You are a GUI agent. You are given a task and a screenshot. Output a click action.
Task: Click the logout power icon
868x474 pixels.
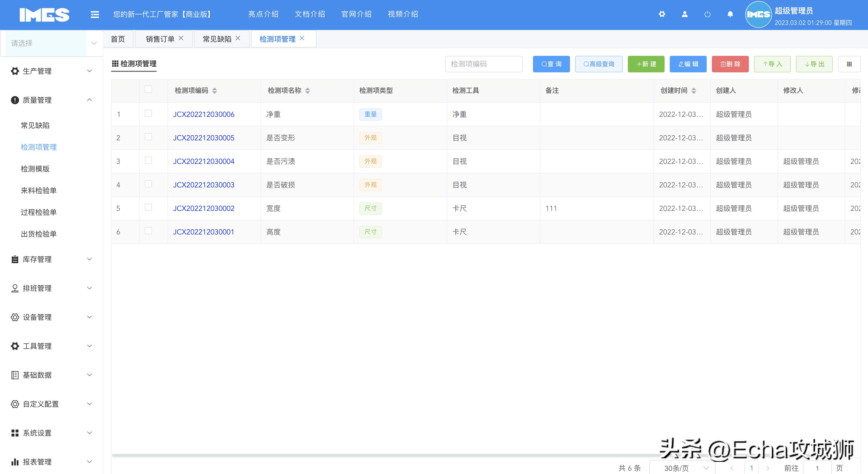tap(707, 14)
